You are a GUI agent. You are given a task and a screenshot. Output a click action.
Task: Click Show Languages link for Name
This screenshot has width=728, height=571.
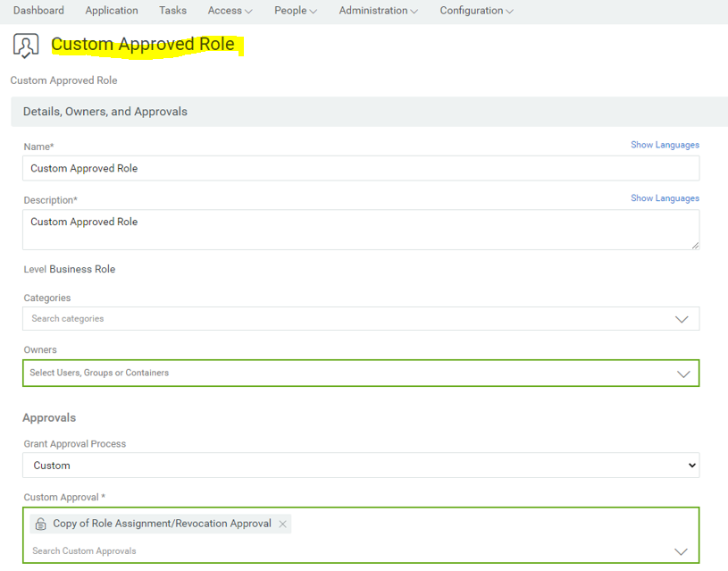665,145
